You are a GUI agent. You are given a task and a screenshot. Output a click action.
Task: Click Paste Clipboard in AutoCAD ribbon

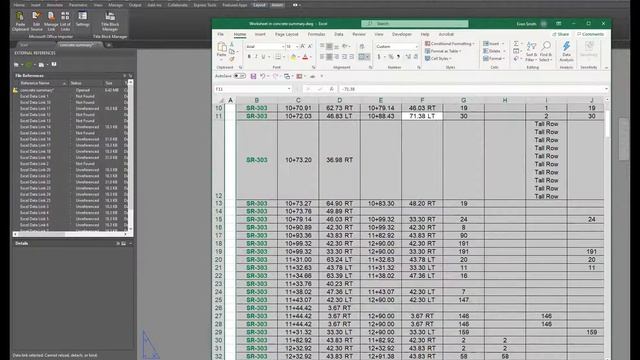[20, 21]
